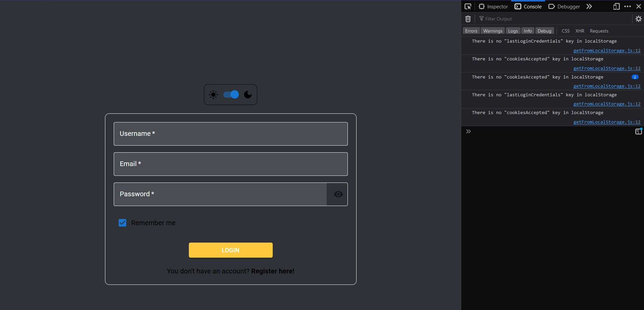This screenshot has height=310, width=644.
Task: Open the multiline console editor chevron
Action: pos(468,131)
